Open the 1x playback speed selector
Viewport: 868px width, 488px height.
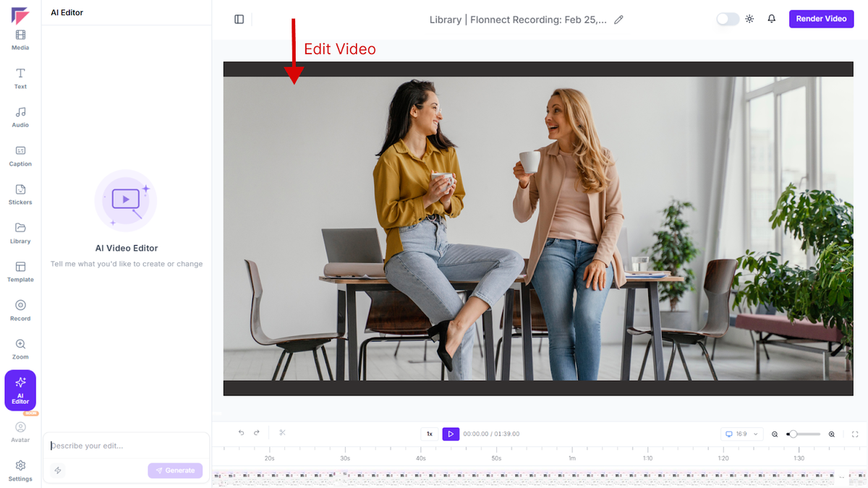click(428, 433)
